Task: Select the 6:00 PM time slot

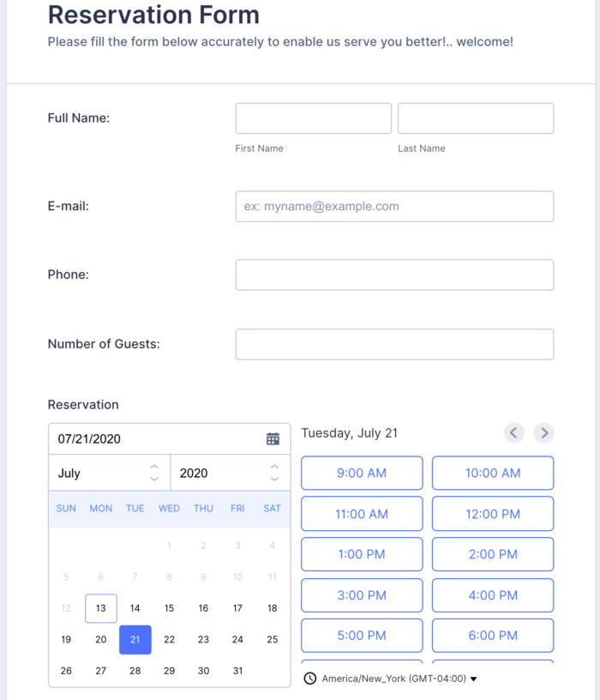Action: [493, 636]
